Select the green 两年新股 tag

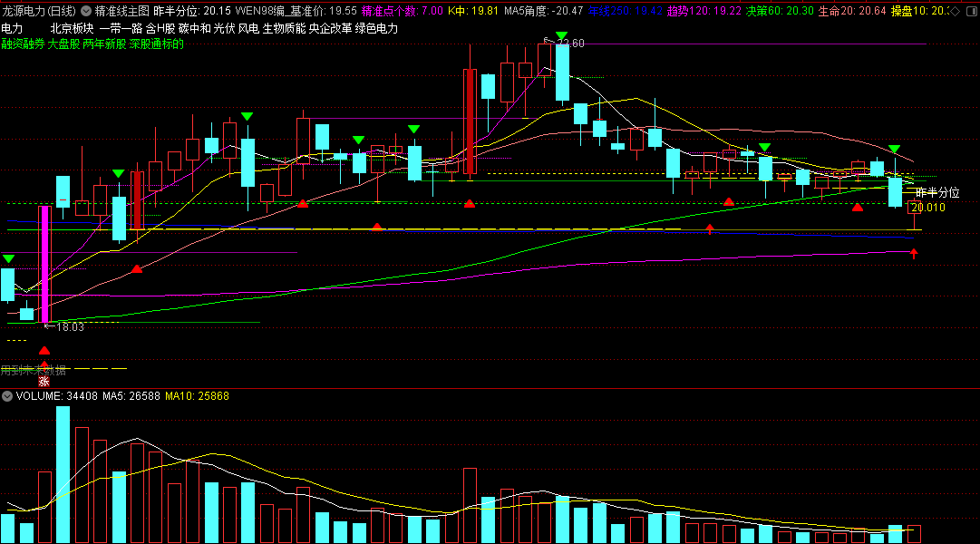click(x=104, y=44)
